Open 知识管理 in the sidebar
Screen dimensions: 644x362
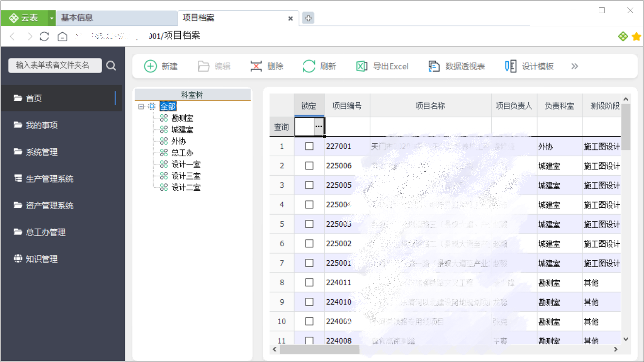(61, 259)
